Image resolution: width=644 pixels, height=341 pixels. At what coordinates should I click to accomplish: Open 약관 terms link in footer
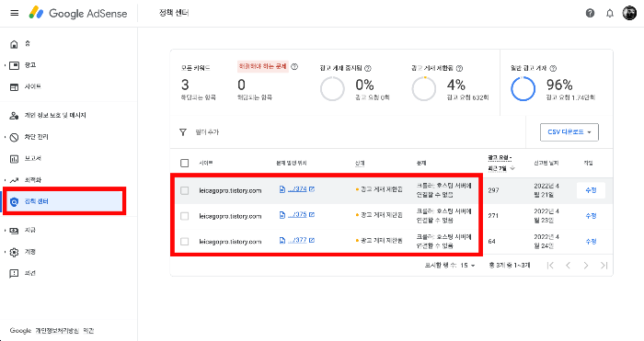point(88,330)
